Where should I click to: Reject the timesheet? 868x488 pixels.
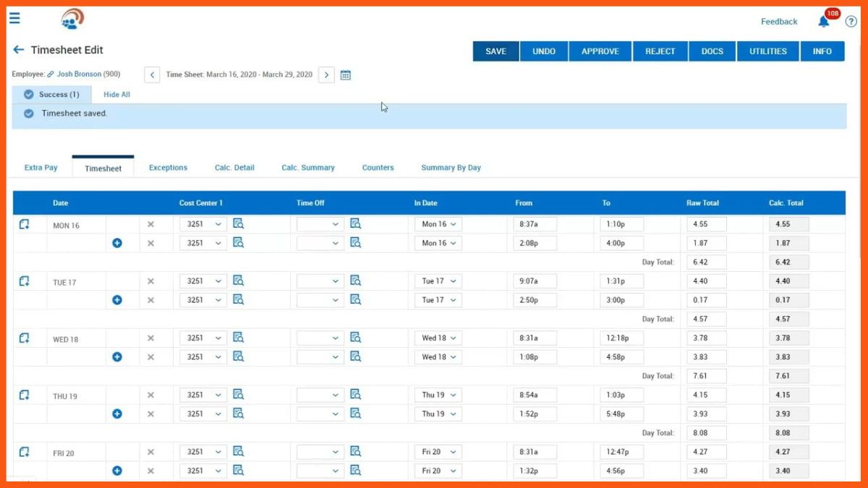[x=660, y=51]
